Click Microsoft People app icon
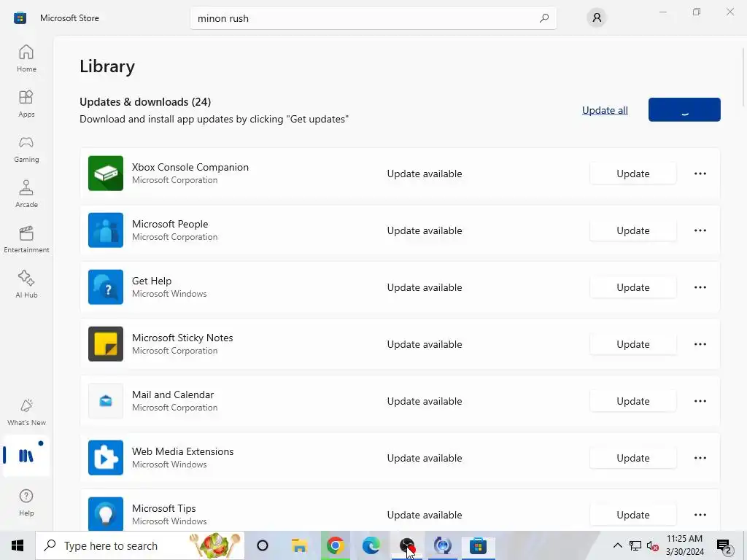Image resolution: width=747 pixels, height=560 pixels. [x=106, y=230]
